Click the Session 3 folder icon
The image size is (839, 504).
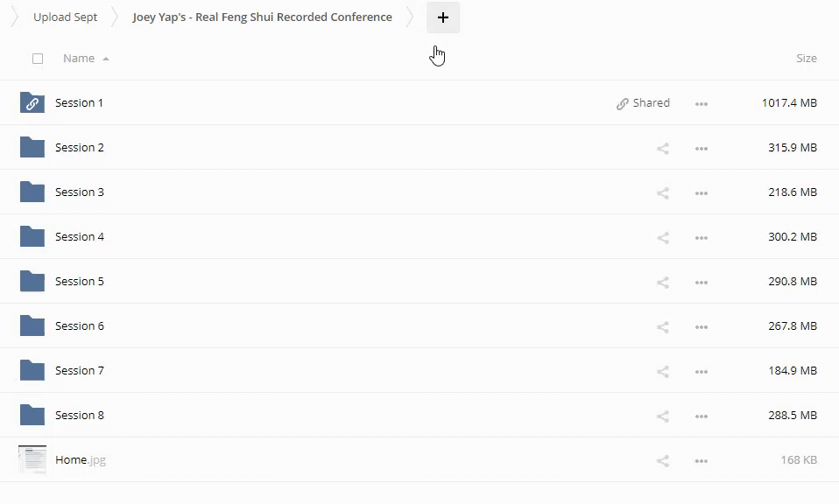(32, 192)
